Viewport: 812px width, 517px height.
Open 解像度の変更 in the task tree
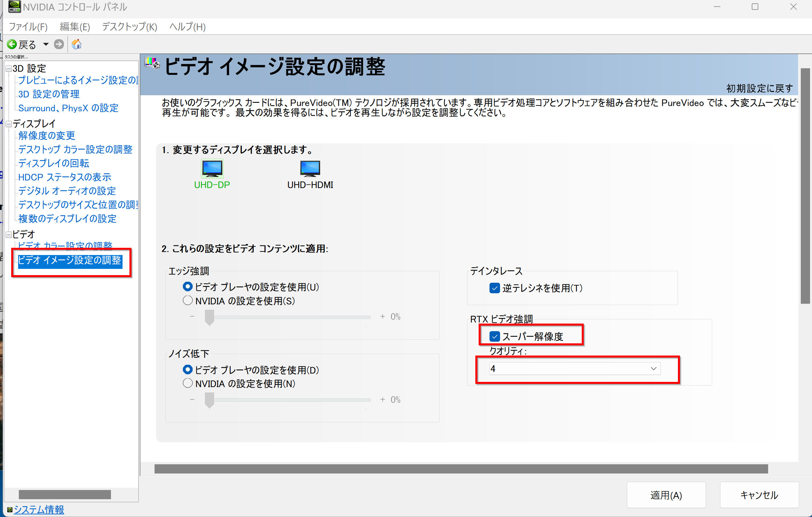point(46,135)
